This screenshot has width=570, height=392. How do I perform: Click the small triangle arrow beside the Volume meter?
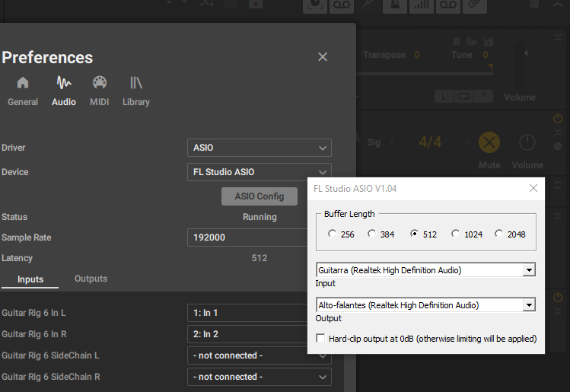(x=526, y=53)
